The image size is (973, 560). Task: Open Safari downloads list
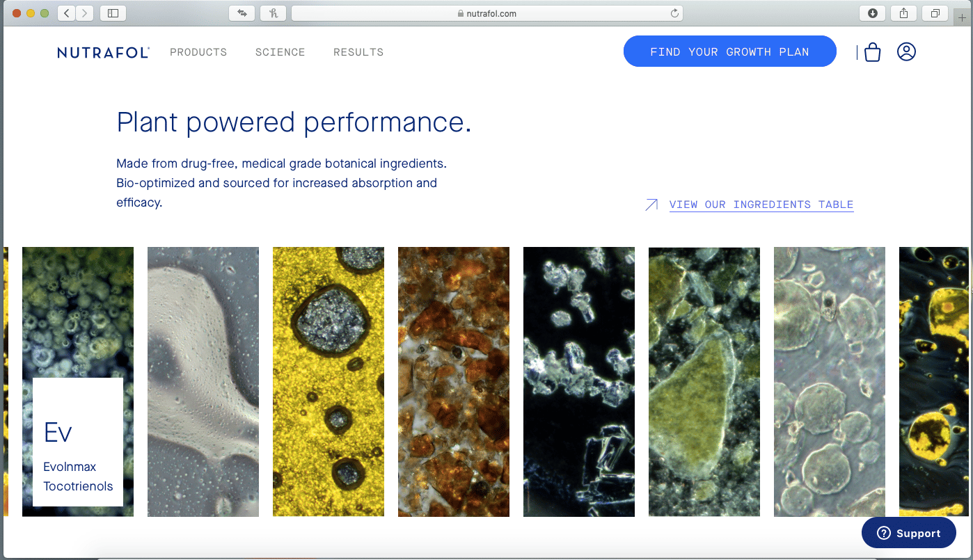pyautogui.click(x=873, y=13)
